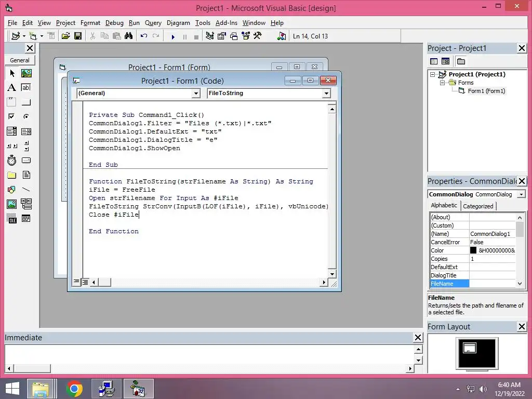This screenshot has width=532, height=399.
Task: Open the Data View Window icon
Action: [281, 36]
